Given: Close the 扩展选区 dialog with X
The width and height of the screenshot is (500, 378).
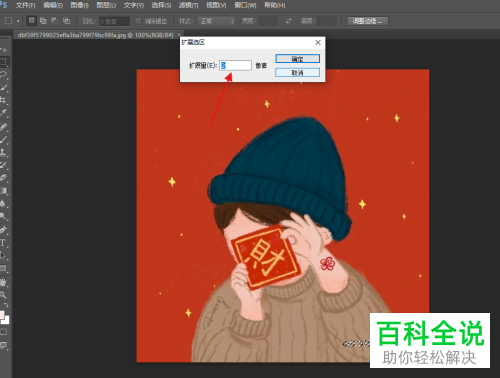Looking at the screenshot, I should pyautogui.click(x=318, y=42).
